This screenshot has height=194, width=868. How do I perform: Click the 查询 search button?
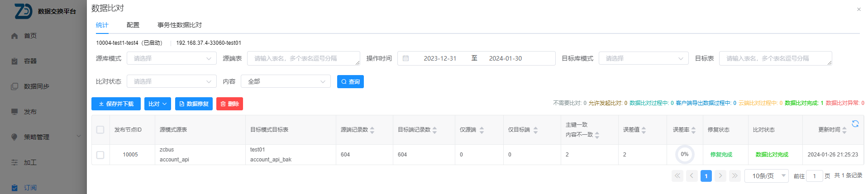click(x=350, y=81)
